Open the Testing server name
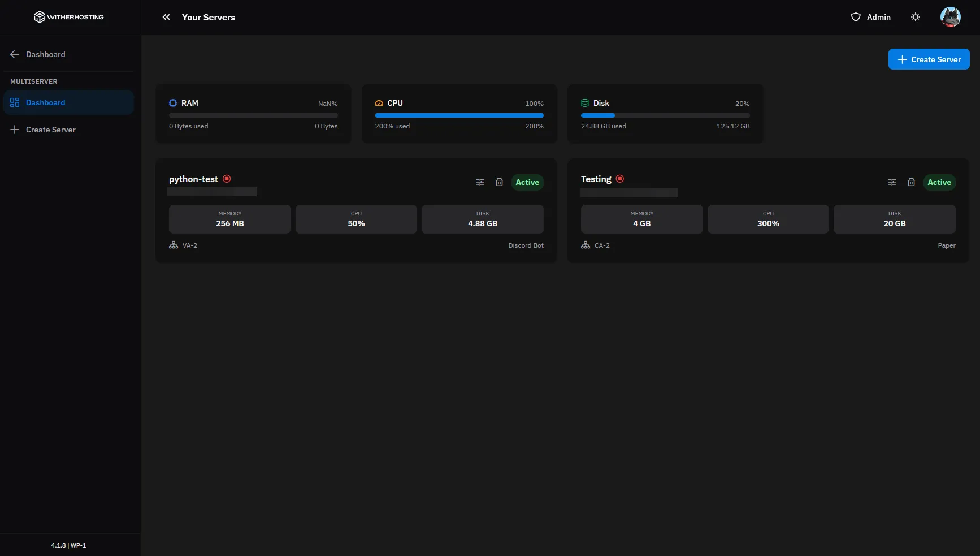The image size is (980, 556). click(x=596, y=179)
